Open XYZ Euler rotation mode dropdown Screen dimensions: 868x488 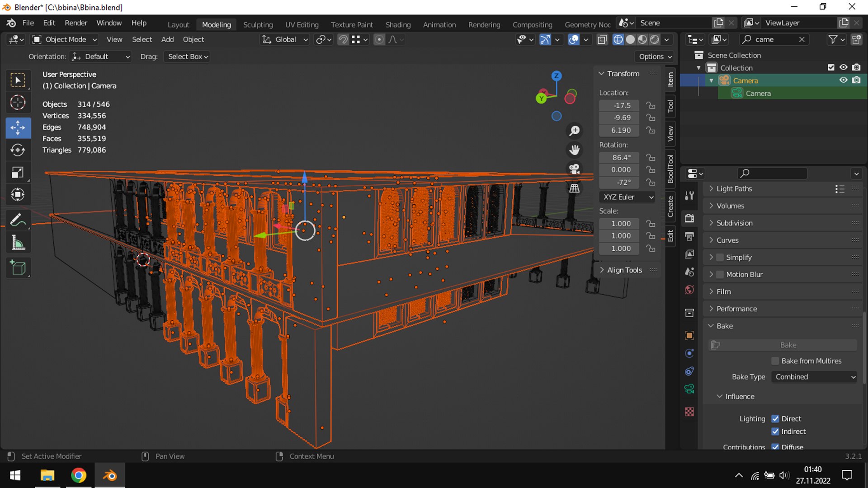(627, 197)
